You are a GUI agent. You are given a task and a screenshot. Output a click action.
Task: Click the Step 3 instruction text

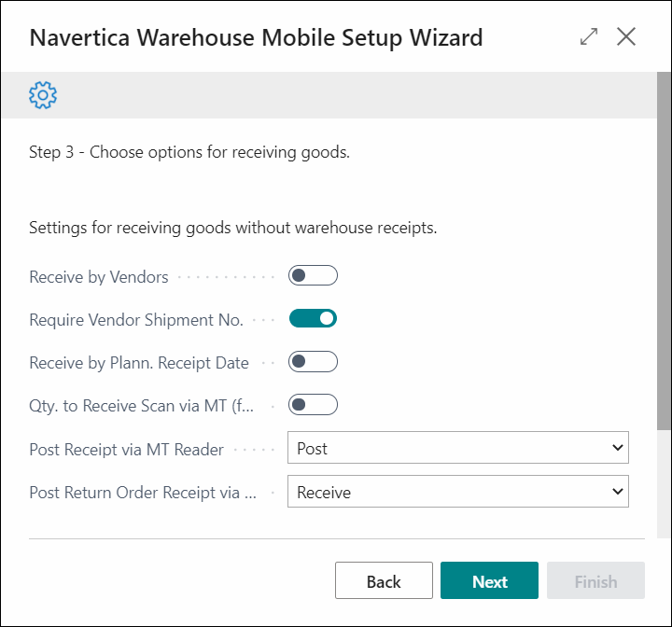click(x=189, y=152)
